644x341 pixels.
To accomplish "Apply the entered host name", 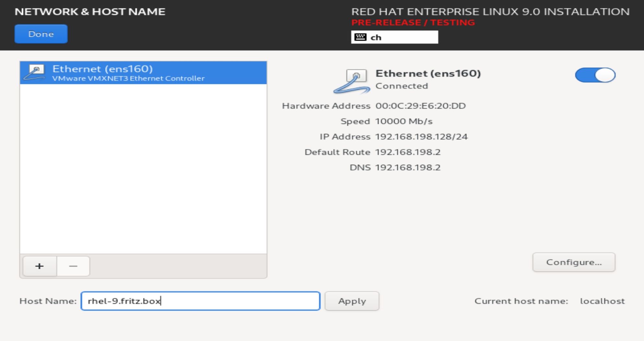I will [352, 301].
